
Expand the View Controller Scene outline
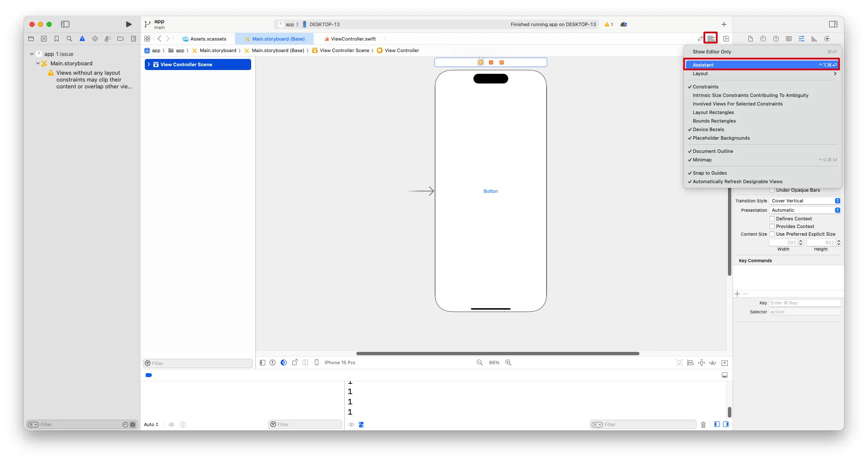149,64
